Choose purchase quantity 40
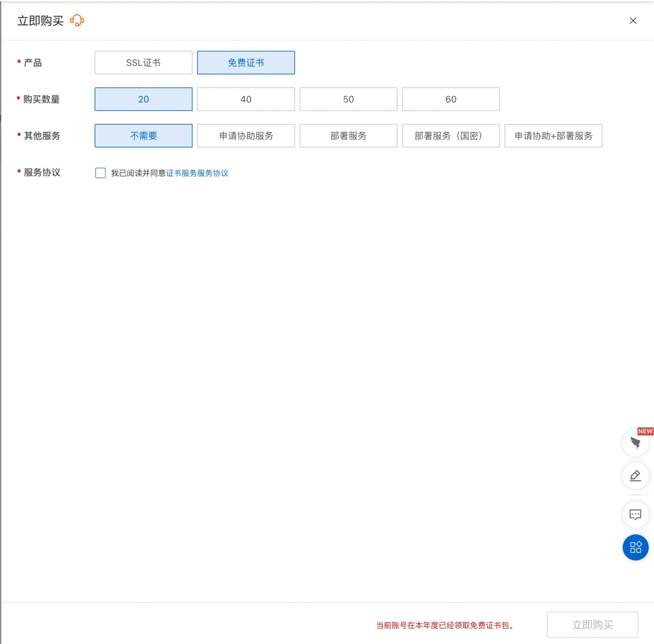 [246, 99]
